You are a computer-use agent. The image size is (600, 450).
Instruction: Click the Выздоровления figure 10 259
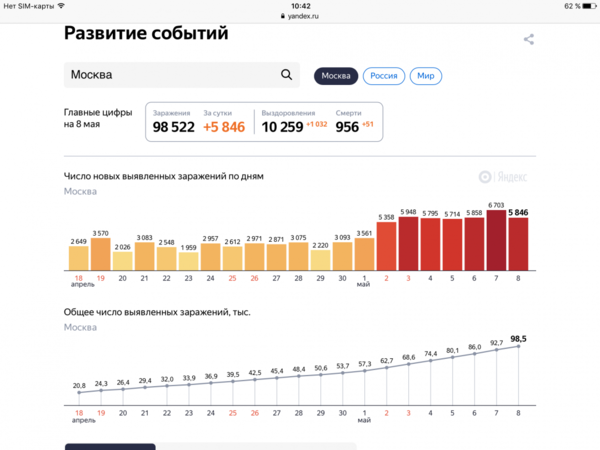point(281,127)
